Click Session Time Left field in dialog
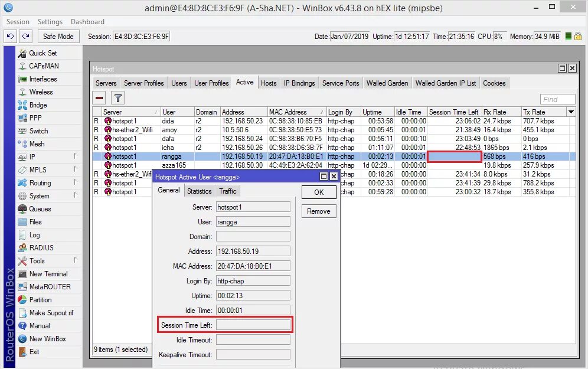Viewport: 588px width, 369px height. [x=253, y=325]
